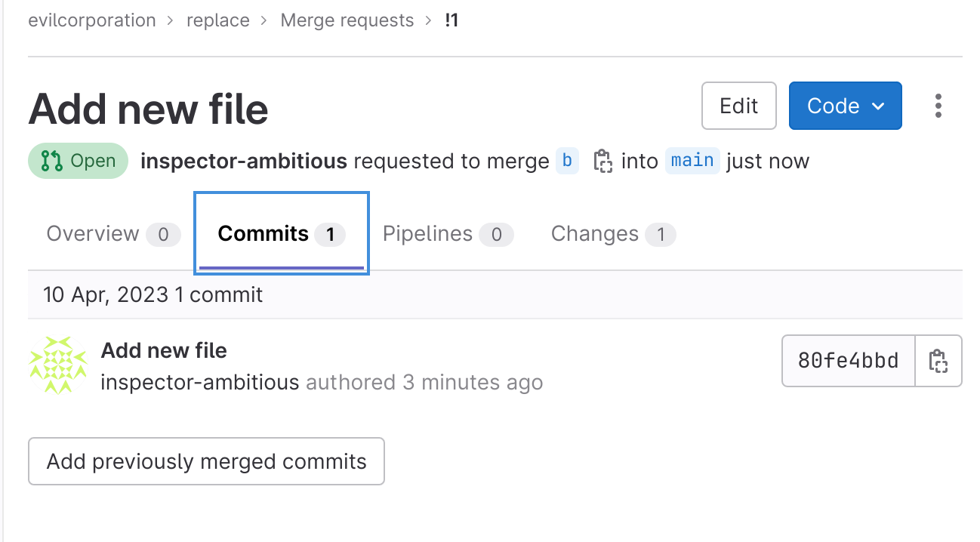Open evilcorporation breadcrumb link

coord(92,20)
